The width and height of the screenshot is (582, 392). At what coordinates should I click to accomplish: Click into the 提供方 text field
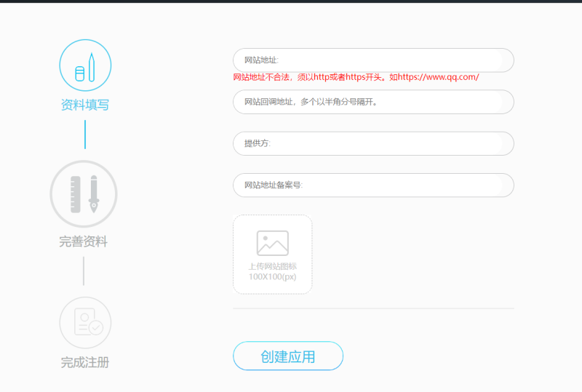(x=373, y=143)
